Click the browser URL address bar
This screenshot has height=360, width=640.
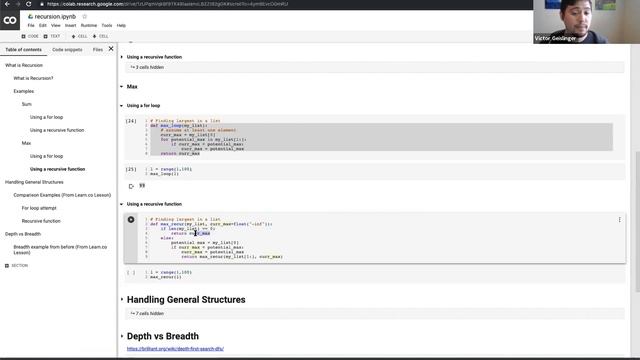(x=167, y=4)
